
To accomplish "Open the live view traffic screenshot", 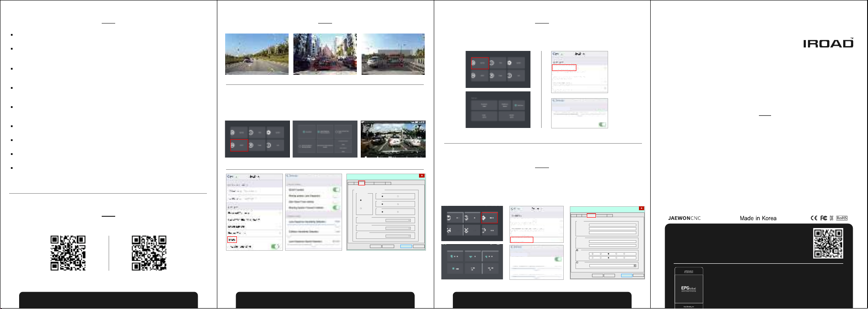I will (x=393, y=139).
